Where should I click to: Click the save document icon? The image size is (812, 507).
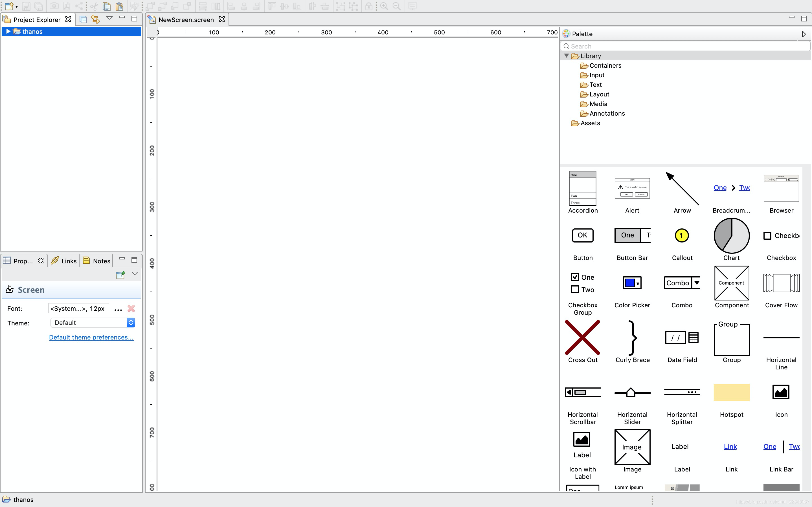coord(26,6)
